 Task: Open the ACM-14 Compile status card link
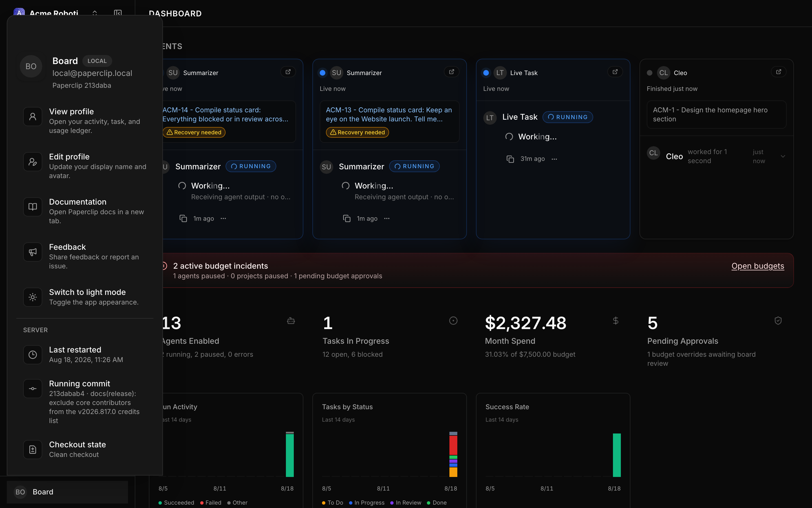[x=225, y=115]
